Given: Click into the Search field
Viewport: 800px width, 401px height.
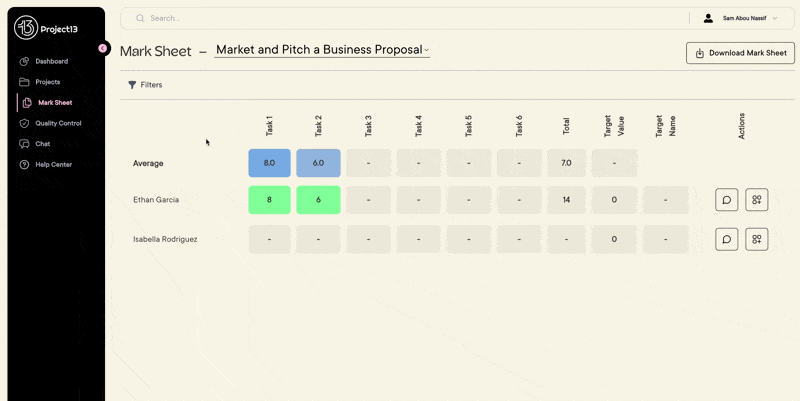Looking at the screenshot, I should click(x=404, y=18).
